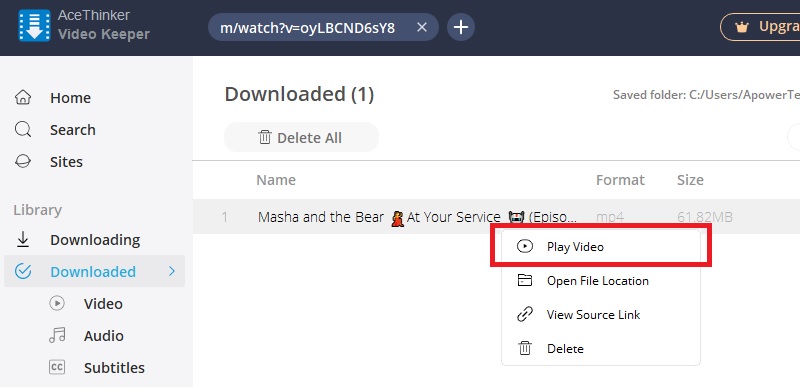Viewport: 800px width, 387px height.
Task: Filter by Subtitles in Downloaded
Action: click(114, 368)
